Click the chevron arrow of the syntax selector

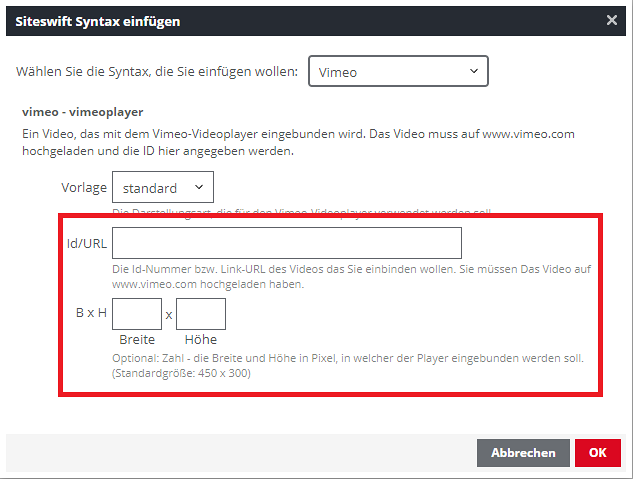click(473, 72)
